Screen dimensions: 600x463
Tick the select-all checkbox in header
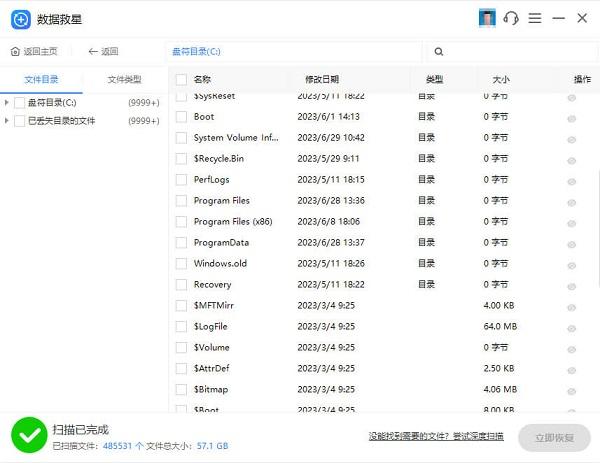point(181,80)
